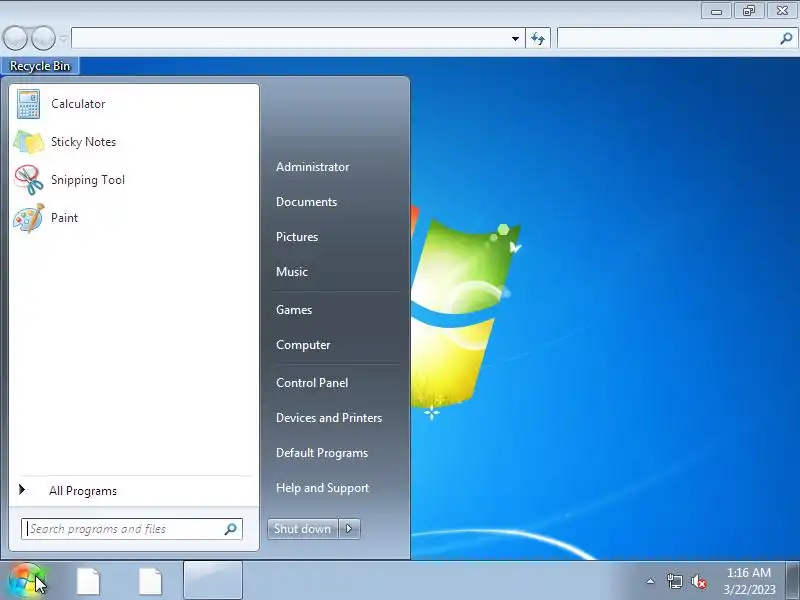Open Default Programs
This screenshot has height=600, width=800.
321,453
